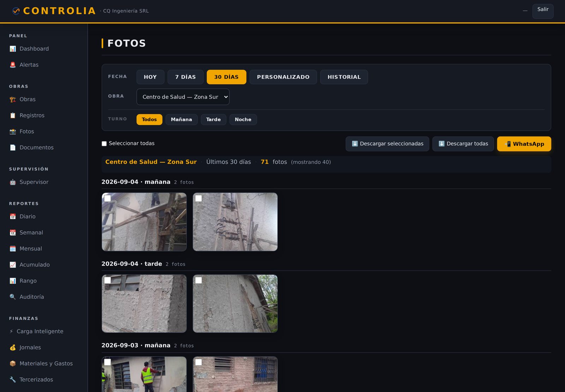Screen dimensions: 565x392
Task: Click the Auditoría magnifier icon
Action: point(13,297)
